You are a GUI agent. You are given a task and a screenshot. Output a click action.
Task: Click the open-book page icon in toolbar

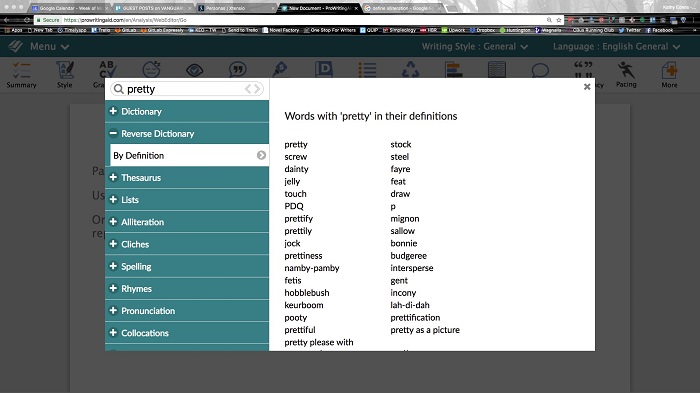coord(496,70)
